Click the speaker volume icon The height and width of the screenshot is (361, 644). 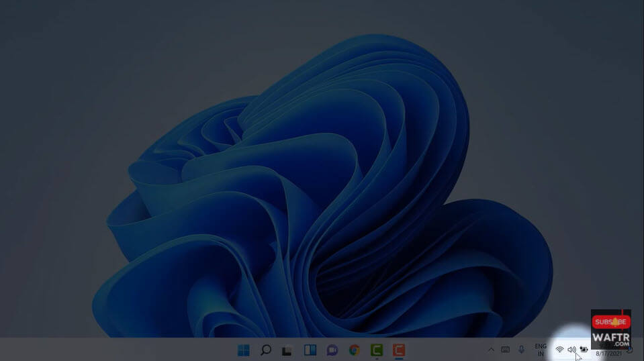pyautogui.click(x=571, y=350)
